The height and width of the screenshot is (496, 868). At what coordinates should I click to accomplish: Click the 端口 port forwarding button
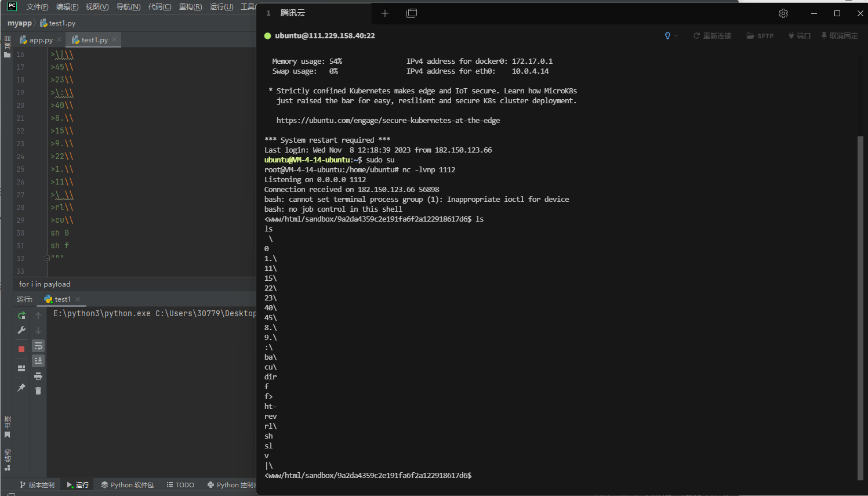800,36
